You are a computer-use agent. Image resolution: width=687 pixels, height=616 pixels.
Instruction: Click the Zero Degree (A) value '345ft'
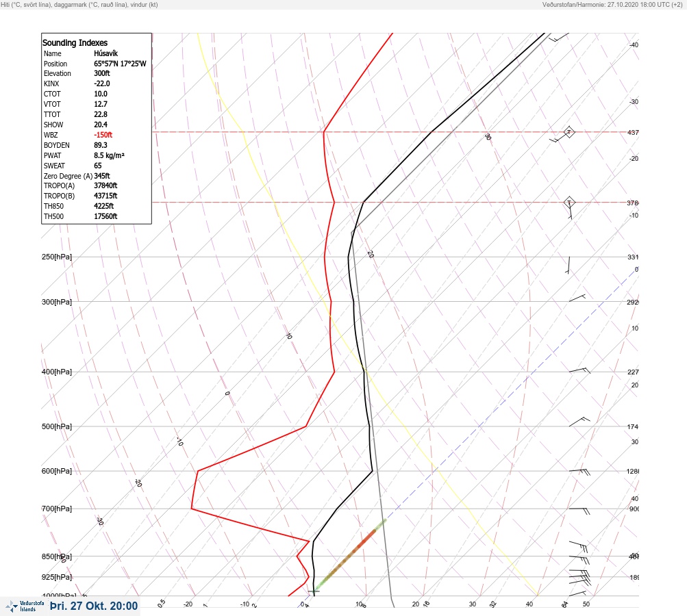[x=101, y=176]
